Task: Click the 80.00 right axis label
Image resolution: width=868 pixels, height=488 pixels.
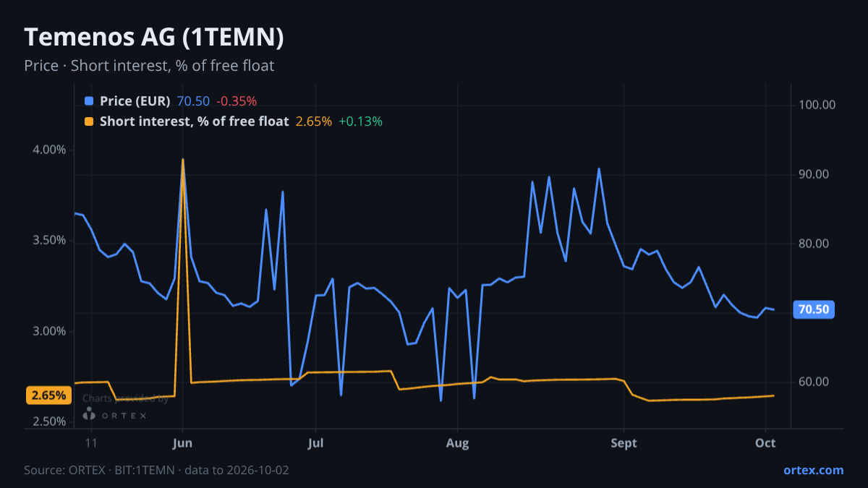Action: click(x=814, y=244)
